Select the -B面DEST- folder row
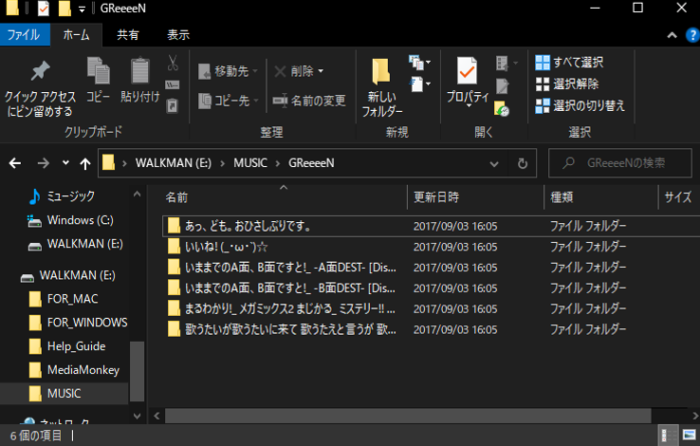This screenshot has width=700, height=446. point(431,288)
